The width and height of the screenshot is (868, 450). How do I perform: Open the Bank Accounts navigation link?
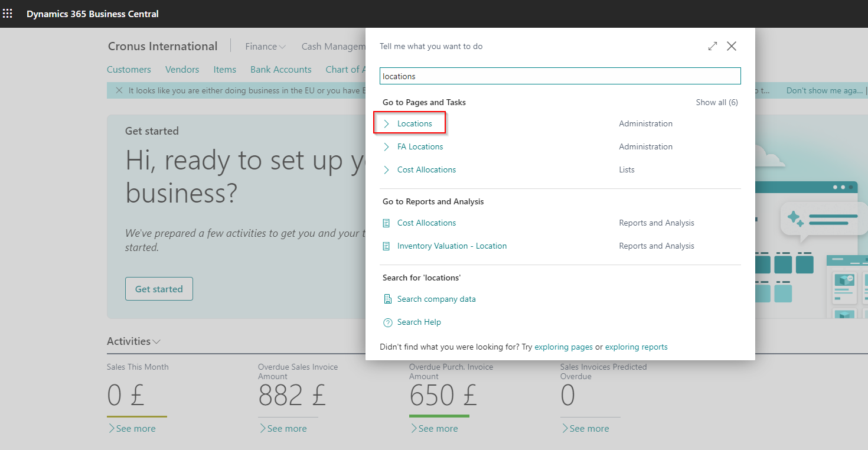point(280,69)
